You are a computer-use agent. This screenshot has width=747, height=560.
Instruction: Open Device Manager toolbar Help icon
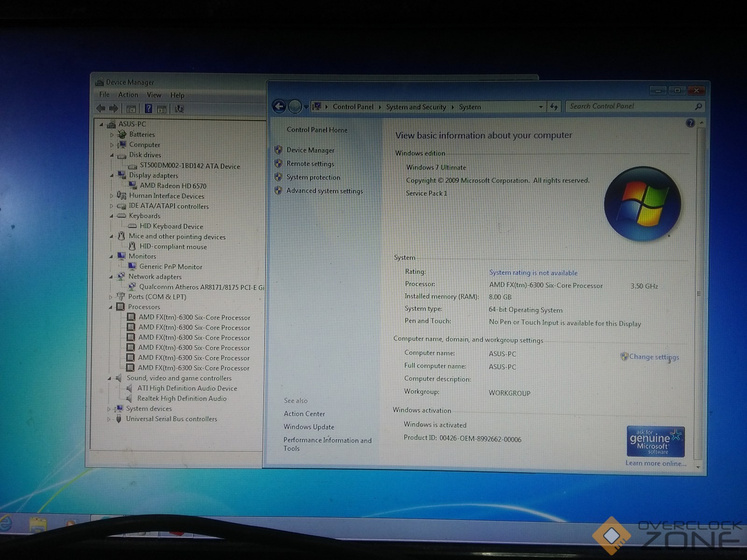click(x=148, y=109)
